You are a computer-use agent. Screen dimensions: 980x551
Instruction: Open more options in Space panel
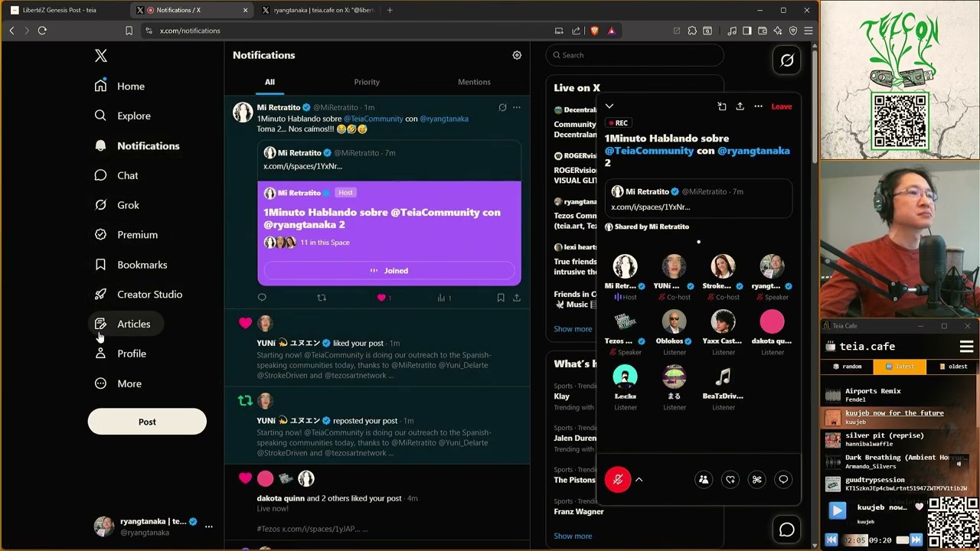(x=758, y=106)
